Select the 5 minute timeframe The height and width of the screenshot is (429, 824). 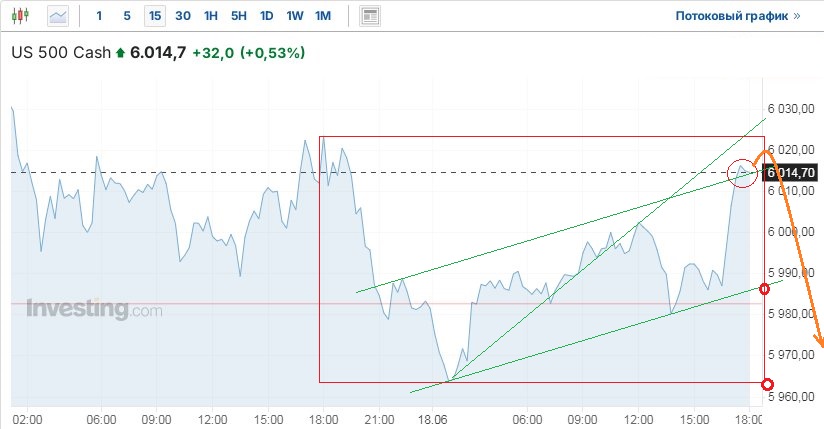[126, 16]
